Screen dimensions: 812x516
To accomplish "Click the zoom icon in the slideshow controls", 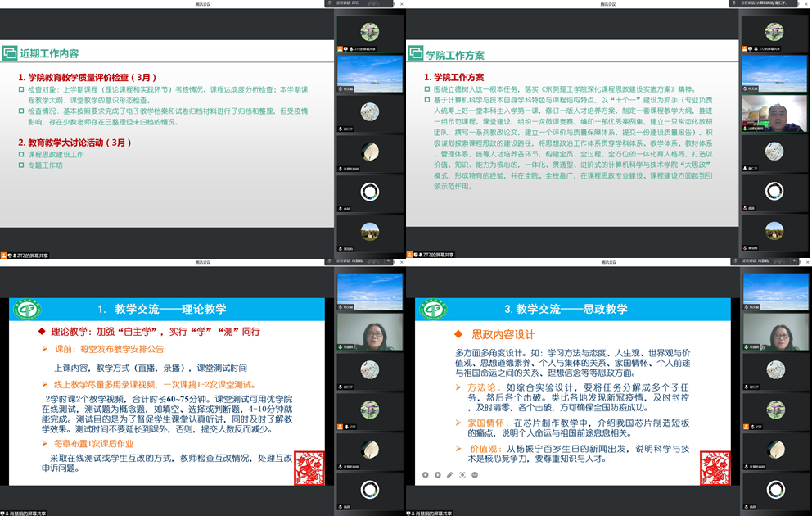I will coord(461,474).
